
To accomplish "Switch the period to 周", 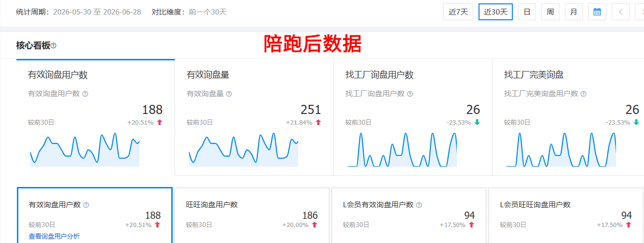I will (x=550, y=12).
